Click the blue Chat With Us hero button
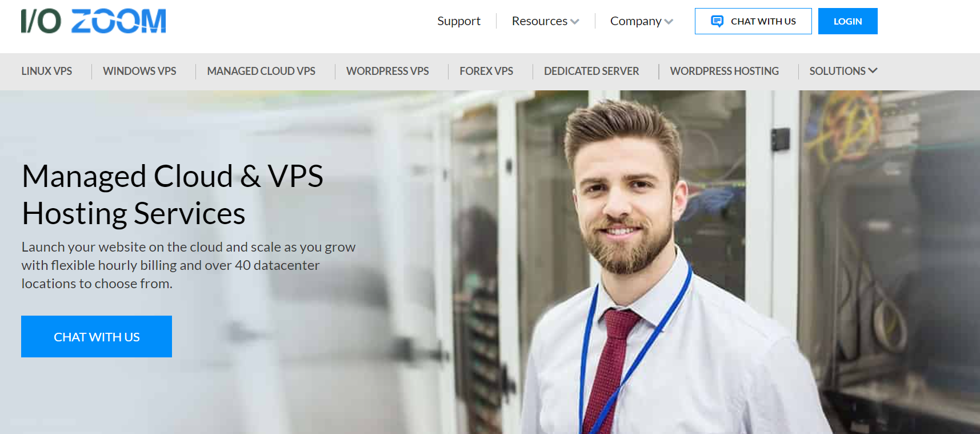This screenshot has height=434, width=980. 97,337
